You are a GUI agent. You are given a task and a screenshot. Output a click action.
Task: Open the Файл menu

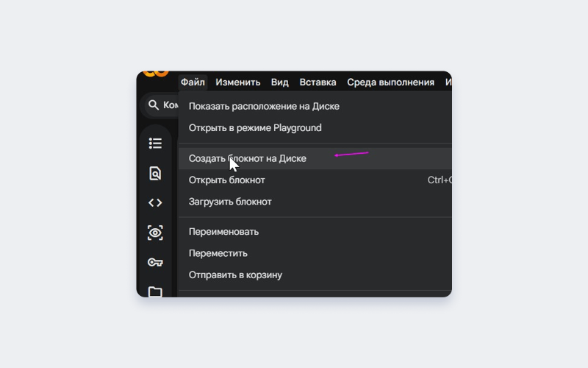193,82
